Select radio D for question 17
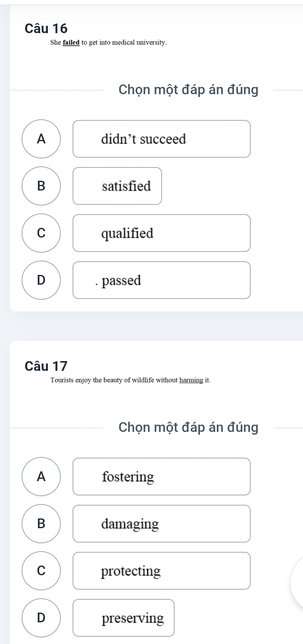 (x=41, y=618)
